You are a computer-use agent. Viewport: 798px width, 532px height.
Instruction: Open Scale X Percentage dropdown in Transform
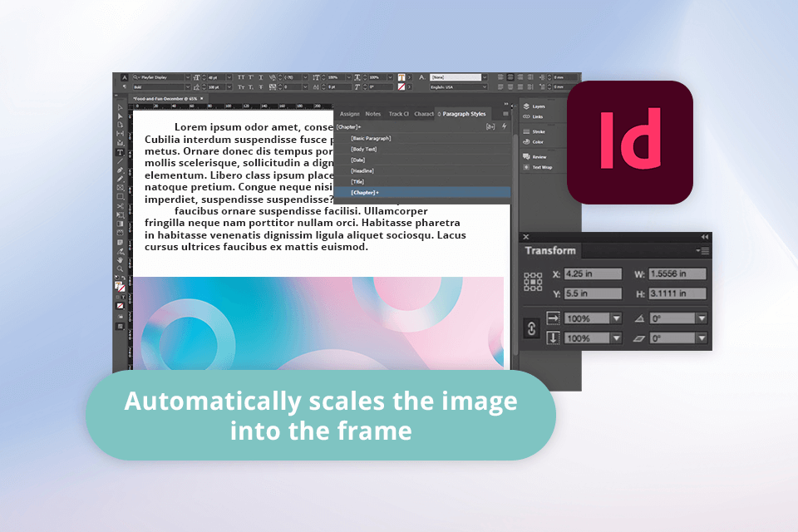tap(616, 318)
